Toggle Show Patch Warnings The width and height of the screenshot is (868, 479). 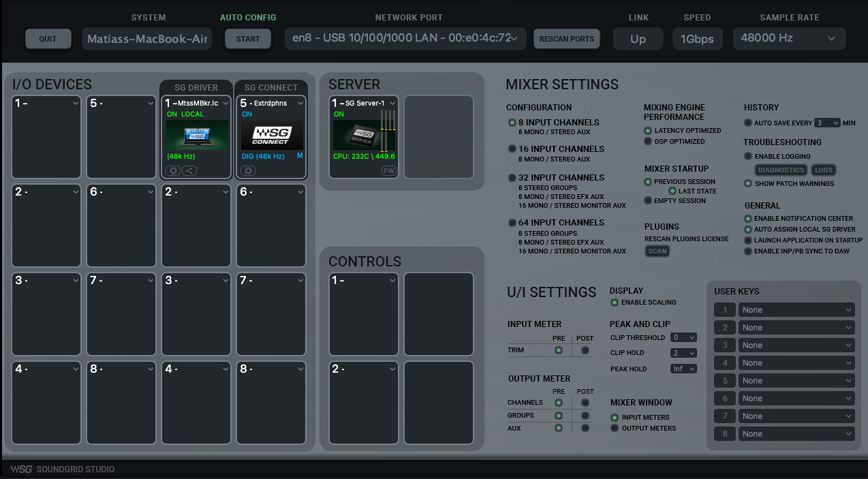click(x=748, y=183)
